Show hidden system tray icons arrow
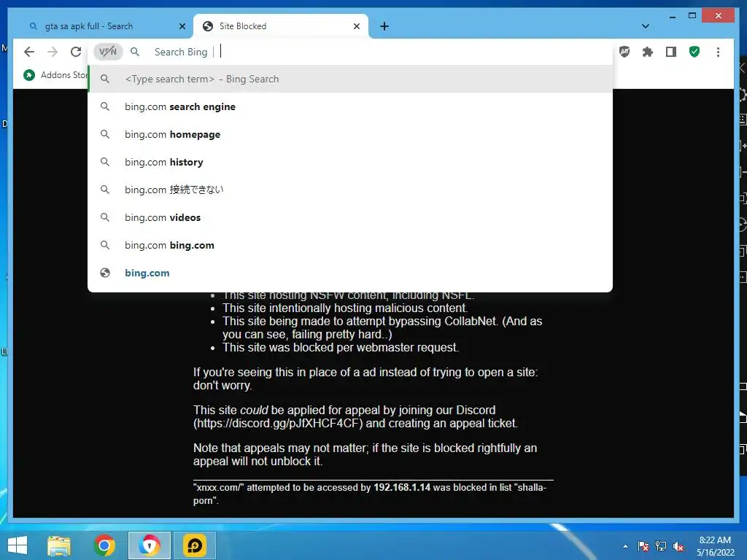 (x=625, y=546)
